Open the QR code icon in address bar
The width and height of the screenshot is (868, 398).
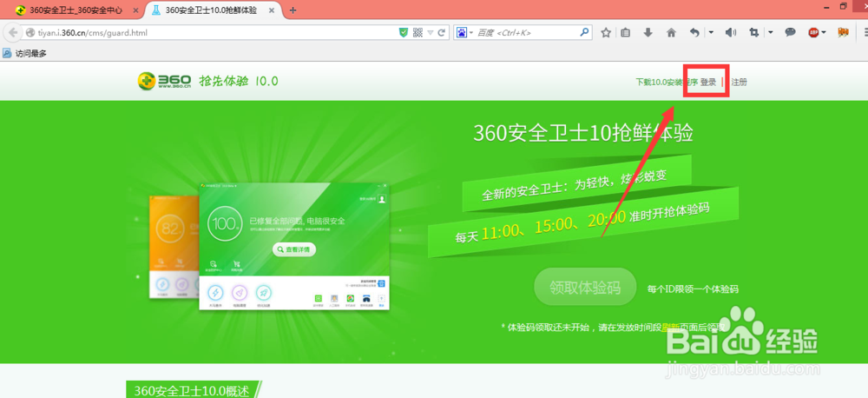tap(418, 33)
